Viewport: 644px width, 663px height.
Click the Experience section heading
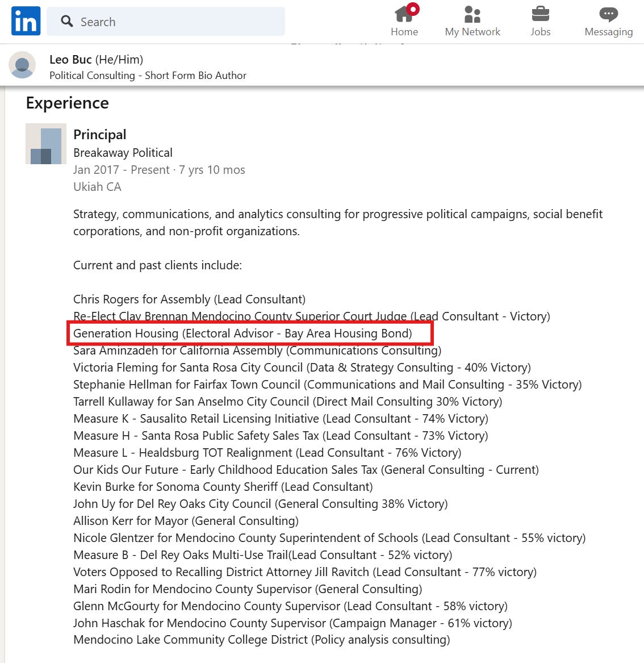coord(67,103)
